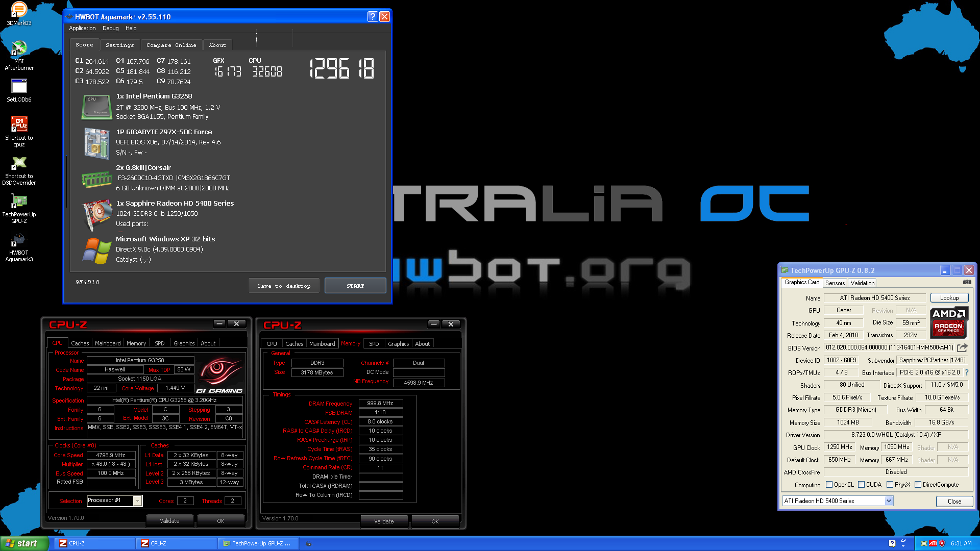Image resolution: width=980 pixels, height=551 pixels.
Task: Switch to TechPowerUp GPU-Z taskbar button
Action: click(258, 543)
